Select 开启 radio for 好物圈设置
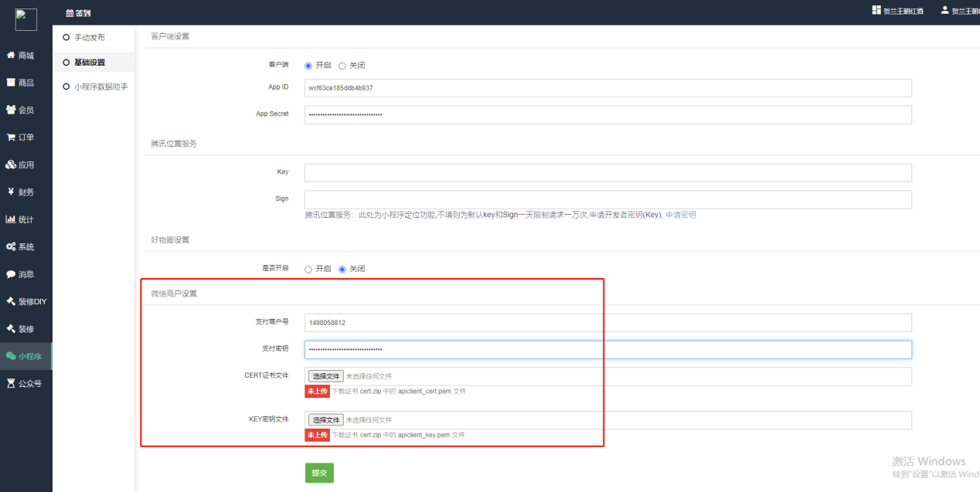The image size is (980, 492). pos(308,269)
